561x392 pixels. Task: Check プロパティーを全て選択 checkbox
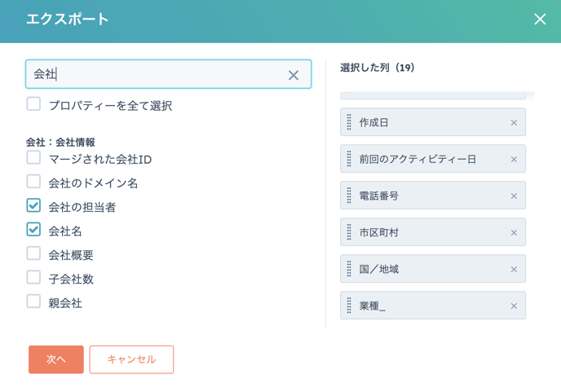(33, 104)
